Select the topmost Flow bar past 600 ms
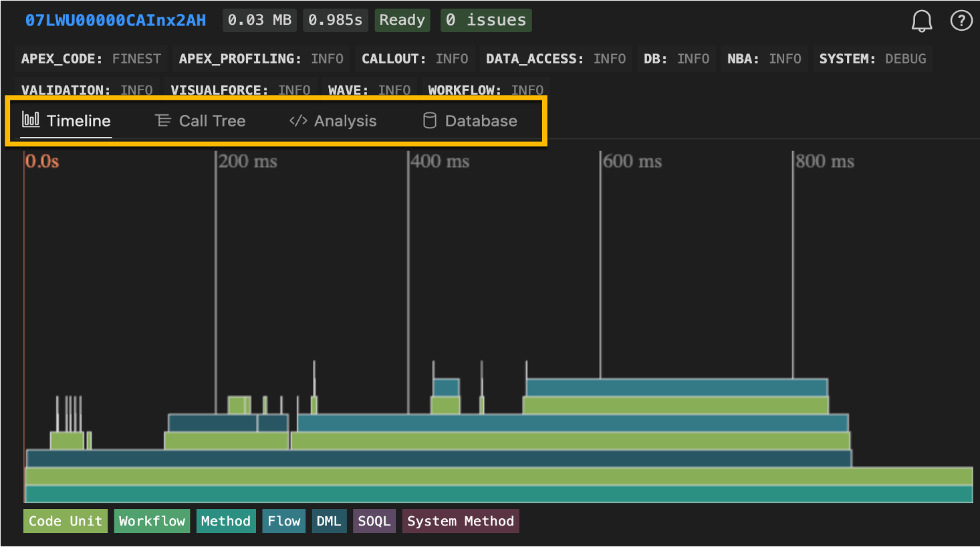The height and width of the screenshot is (547, 980). [677, 387]
